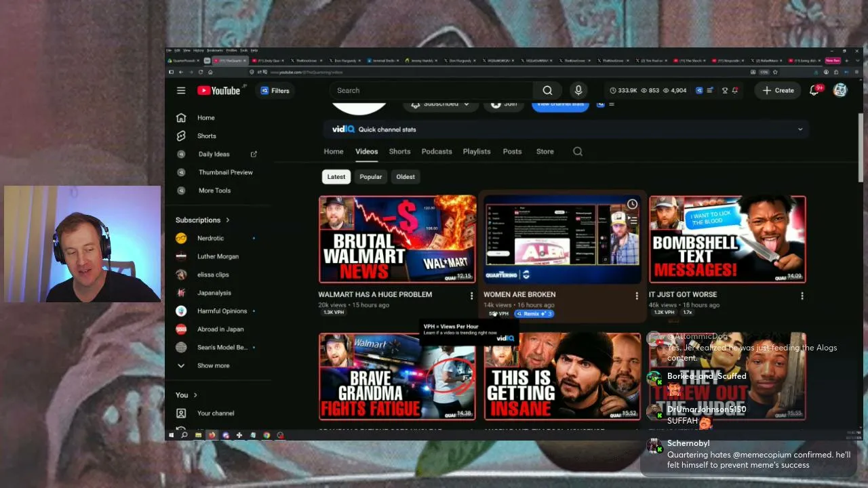Open Firefox from the taskbar
This screenshot has height=488, width=868.
click(x=212, y=435)
